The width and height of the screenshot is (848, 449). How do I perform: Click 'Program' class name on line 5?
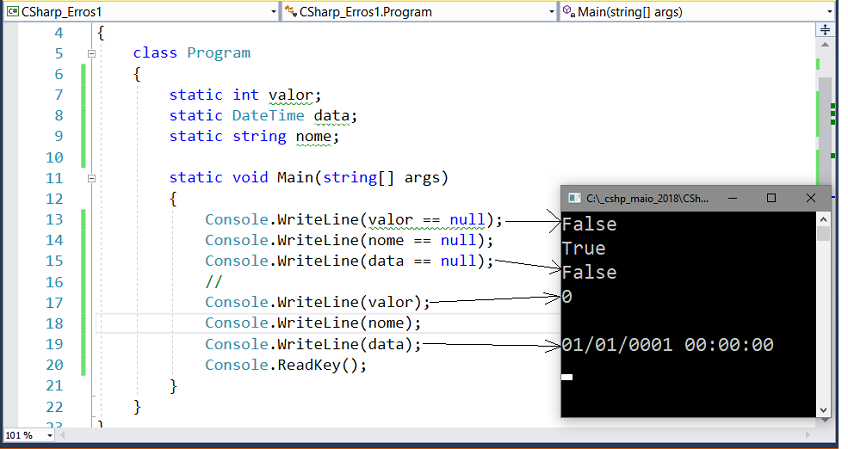(218, 54)
